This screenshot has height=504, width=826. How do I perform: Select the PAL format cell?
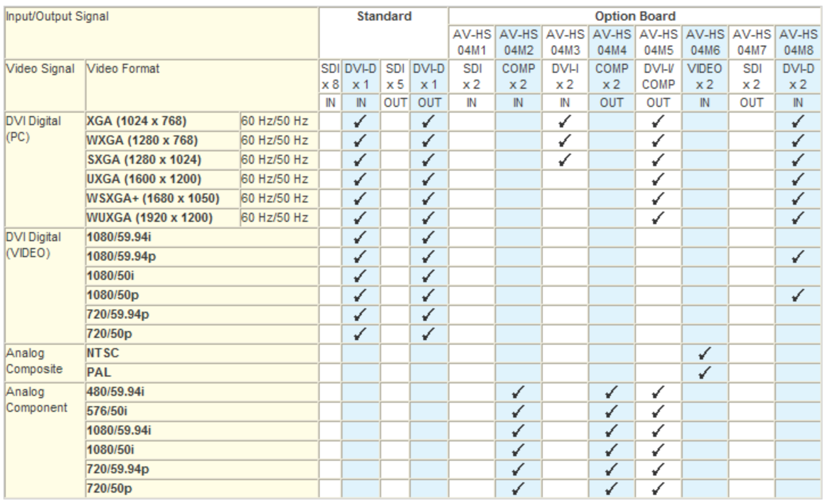tap(202, 373)
